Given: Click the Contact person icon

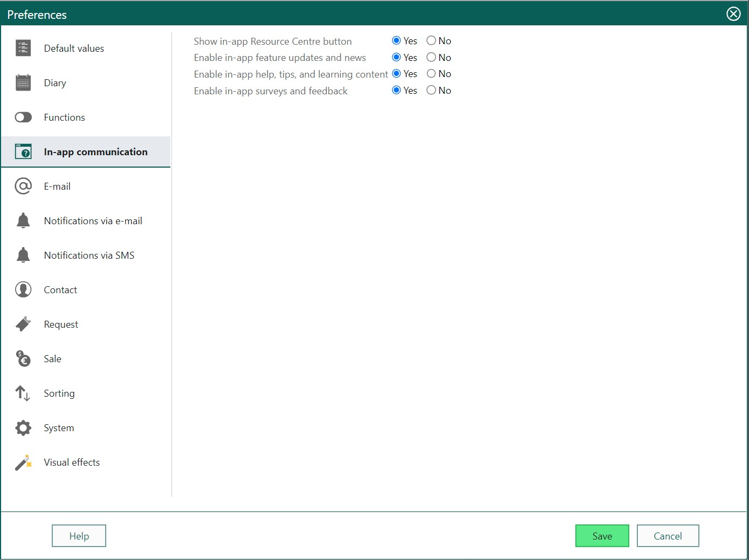Looking at the screenshot, I should click(x=23, y=290).
